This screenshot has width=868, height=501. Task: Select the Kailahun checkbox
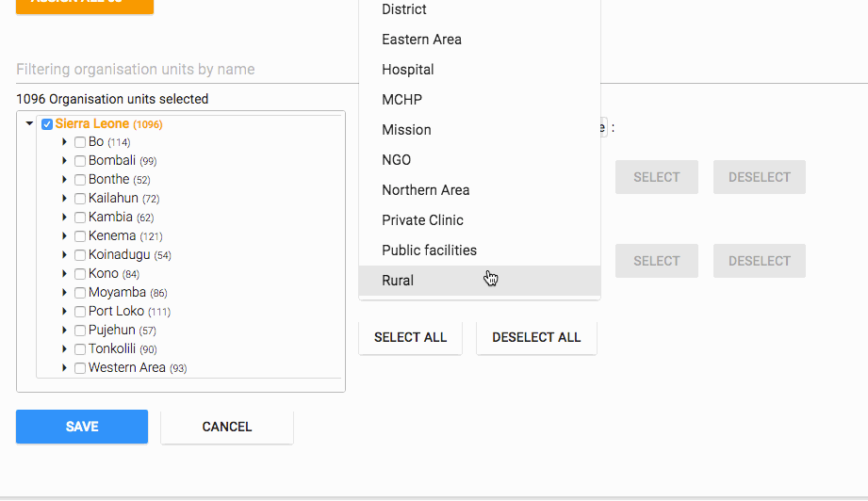(x=80, y=199)
